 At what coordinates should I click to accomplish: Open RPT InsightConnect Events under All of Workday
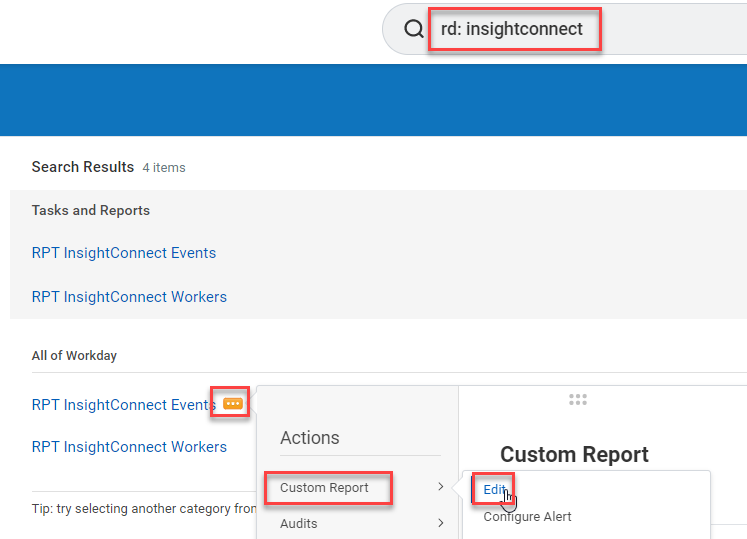tap(124, 405)
